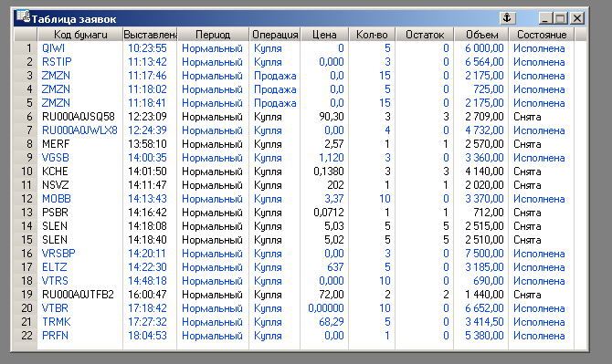Click the MOBB ticker cell
Viewport: 612px width, 364px height.
click(57, 199)
